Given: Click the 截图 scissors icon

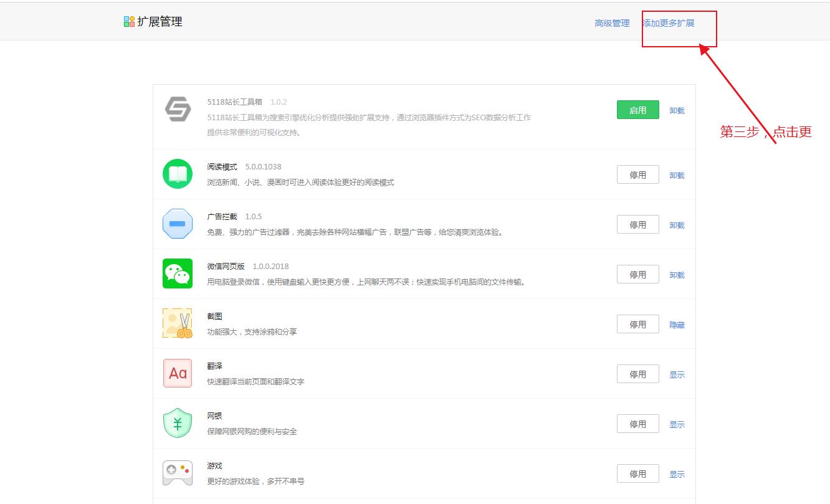Looking at the screenshot, I should (178, 323).
